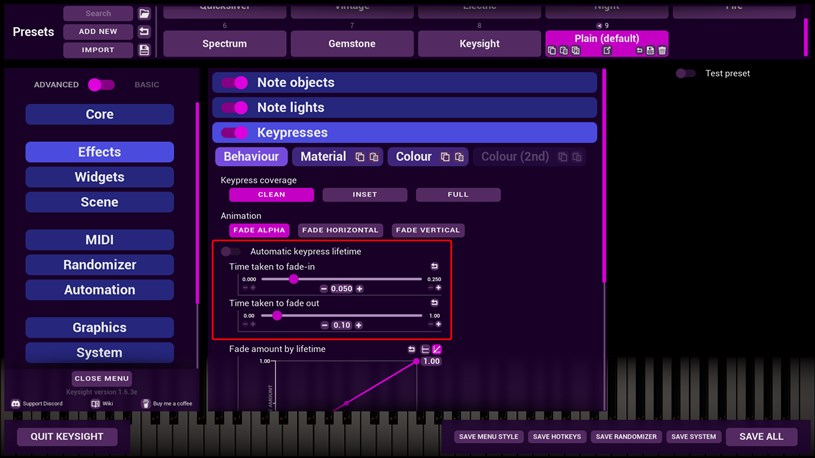Open the Widgets menu section
The height and width of the screenshot is (458, 815).
(99, 177)
